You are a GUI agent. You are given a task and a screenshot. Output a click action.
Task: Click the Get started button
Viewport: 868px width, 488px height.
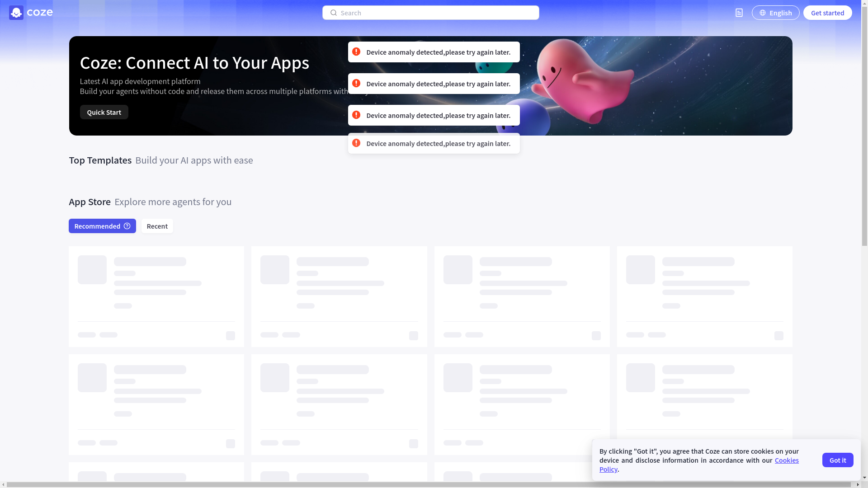coord(827,13)
